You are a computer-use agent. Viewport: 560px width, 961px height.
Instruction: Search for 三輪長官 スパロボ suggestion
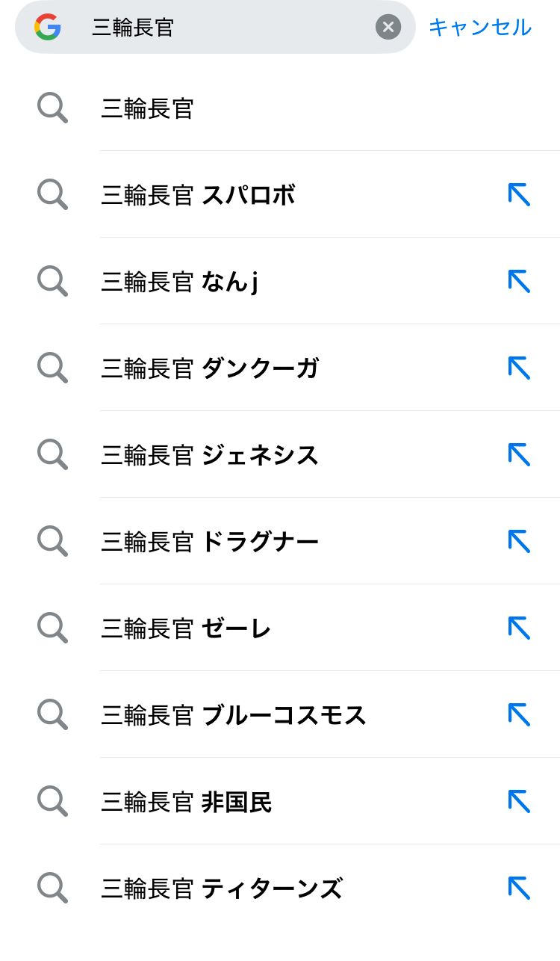[198, 196]
